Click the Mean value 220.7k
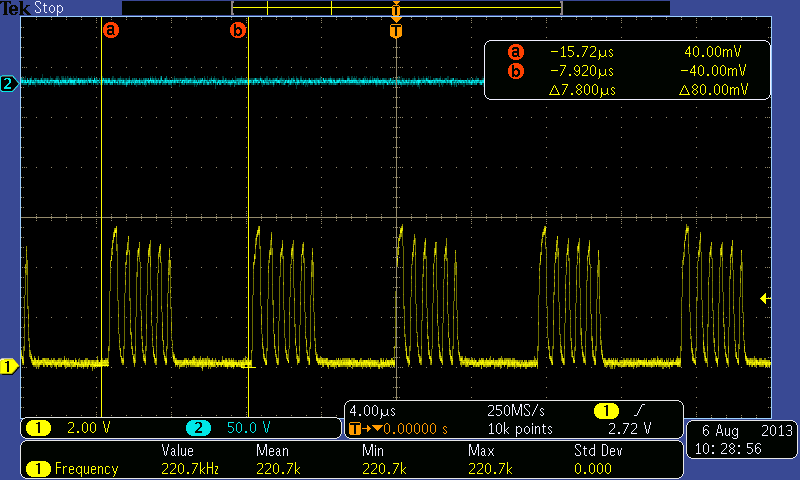The height and width of the screenshot is (480, 800). 278,469
